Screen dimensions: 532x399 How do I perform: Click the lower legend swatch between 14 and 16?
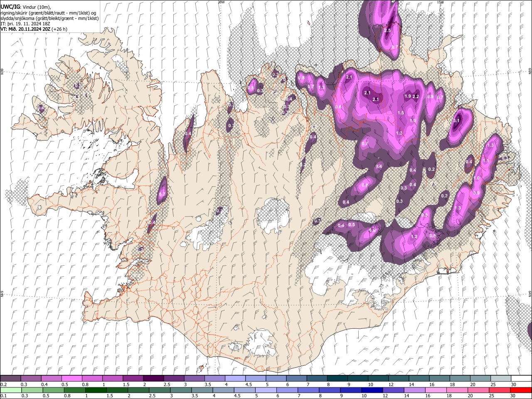414,390
